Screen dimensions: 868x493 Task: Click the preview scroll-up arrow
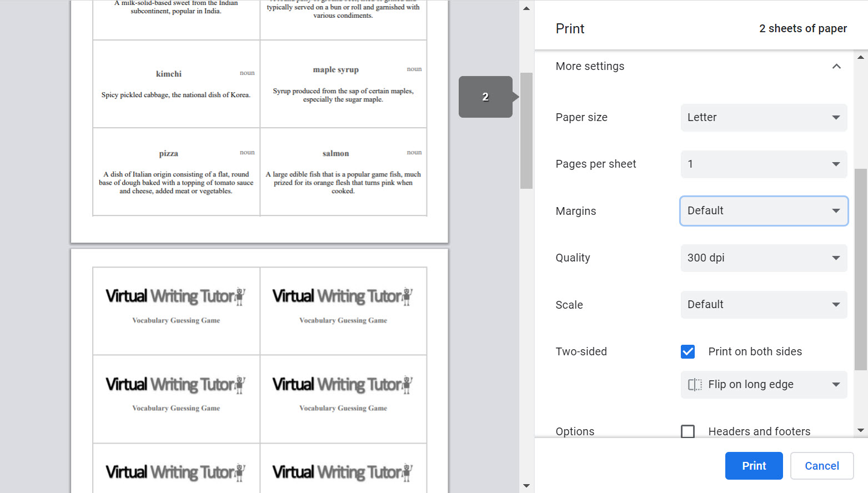point(526,8)
